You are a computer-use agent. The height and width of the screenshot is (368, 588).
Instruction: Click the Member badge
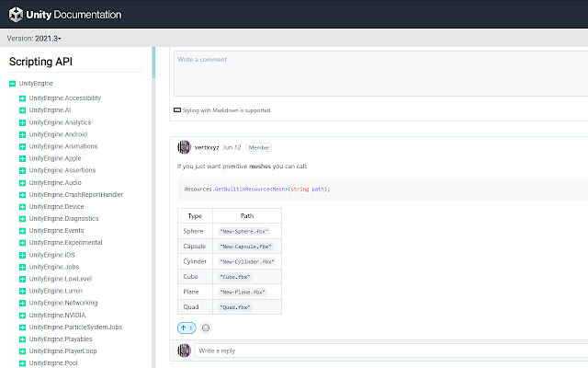pos(259,147)
